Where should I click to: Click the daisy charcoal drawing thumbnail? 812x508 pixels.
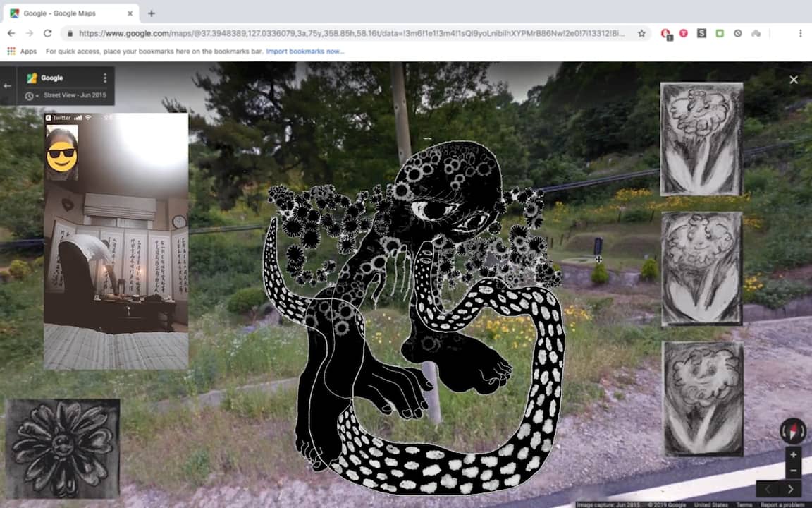62,449
